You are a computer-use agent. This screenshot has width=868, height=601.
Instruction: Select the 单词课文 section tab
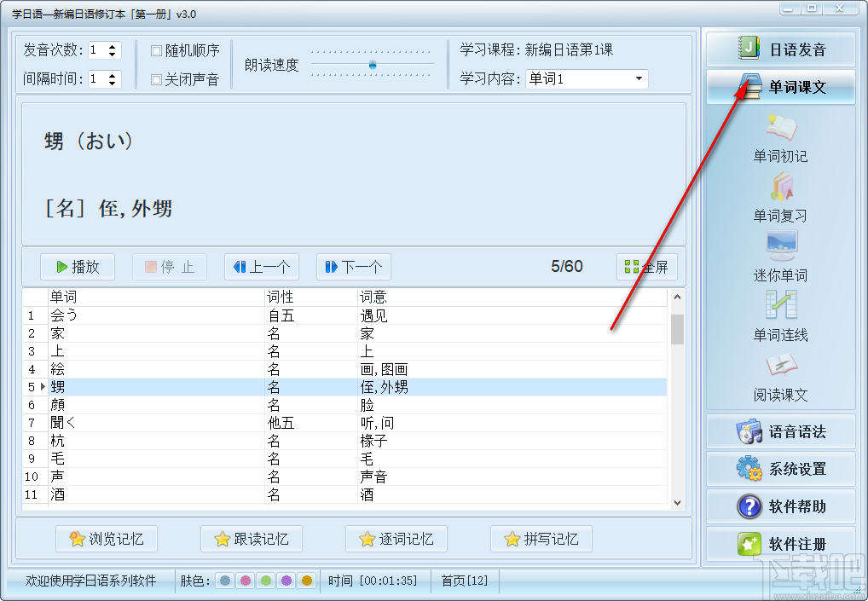tap(780, 87)
